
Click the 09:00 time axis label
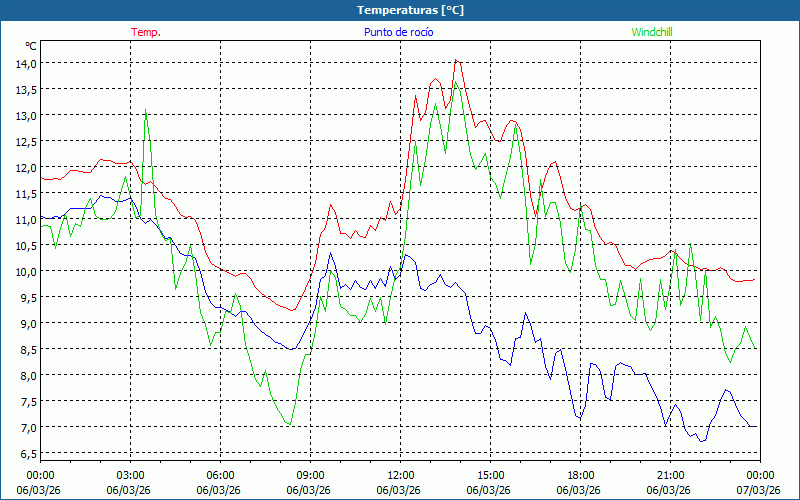point(310,475)
